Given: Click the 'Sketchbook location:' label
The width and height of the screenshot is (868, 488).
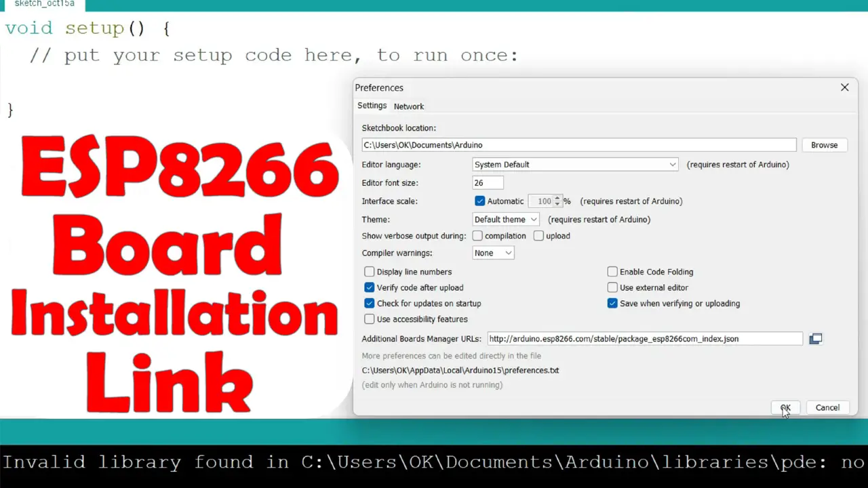Looking at the screenshot, I should (x=399, y=128).
